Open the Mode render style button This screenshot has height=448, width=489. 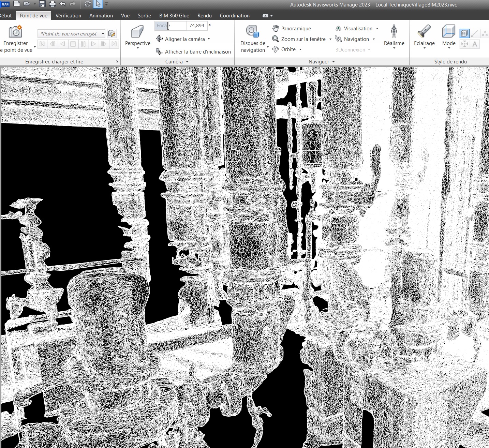point(448,32)
